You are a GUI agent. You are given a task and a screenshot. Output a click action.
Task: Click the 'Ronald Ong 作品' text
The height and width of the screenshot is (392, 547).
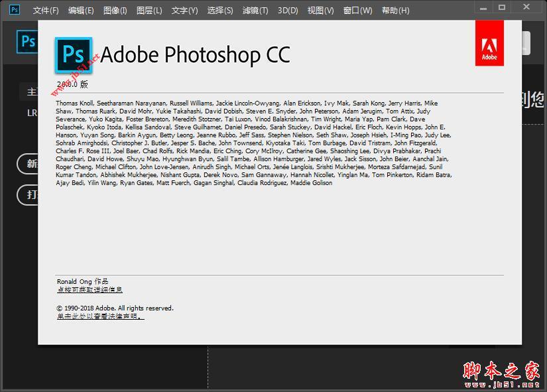(x=83, y=281)
